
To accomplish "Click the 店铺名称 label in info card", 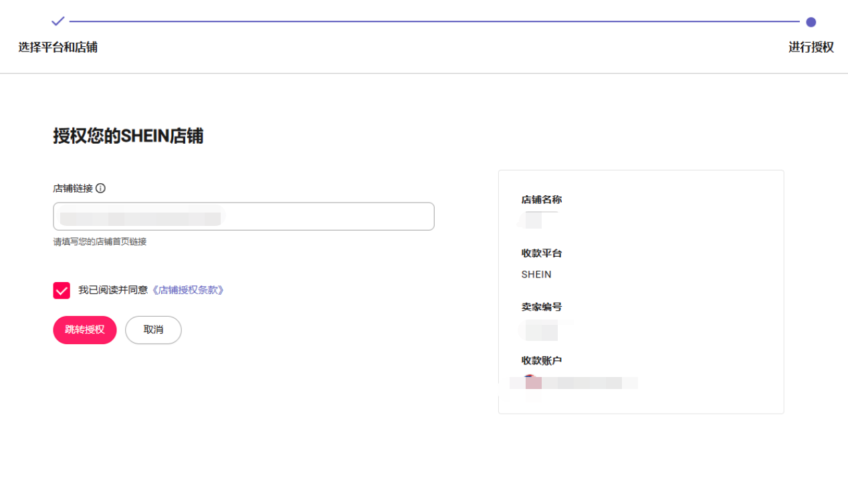I will (541, 200).
